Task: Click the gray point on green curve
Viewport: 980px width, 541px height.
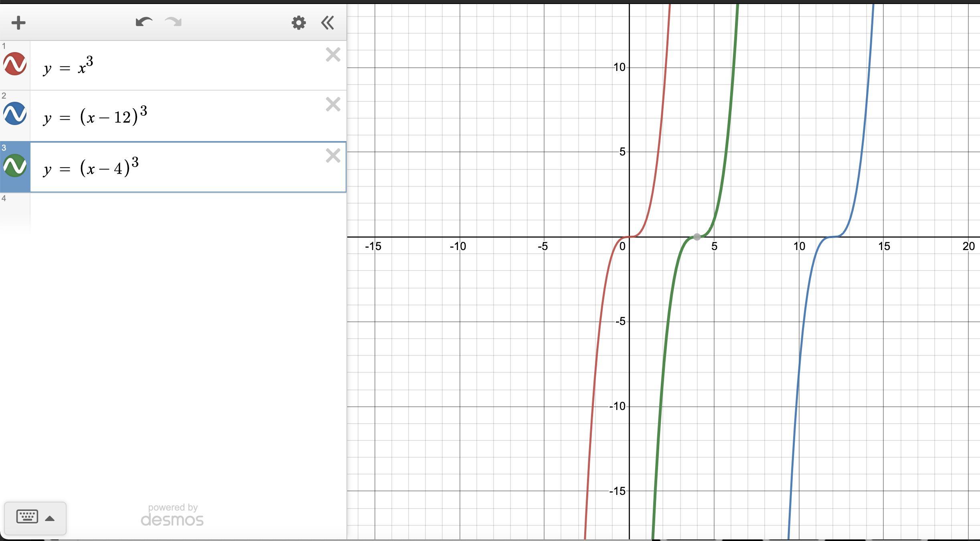Action: tap(697, 237)
